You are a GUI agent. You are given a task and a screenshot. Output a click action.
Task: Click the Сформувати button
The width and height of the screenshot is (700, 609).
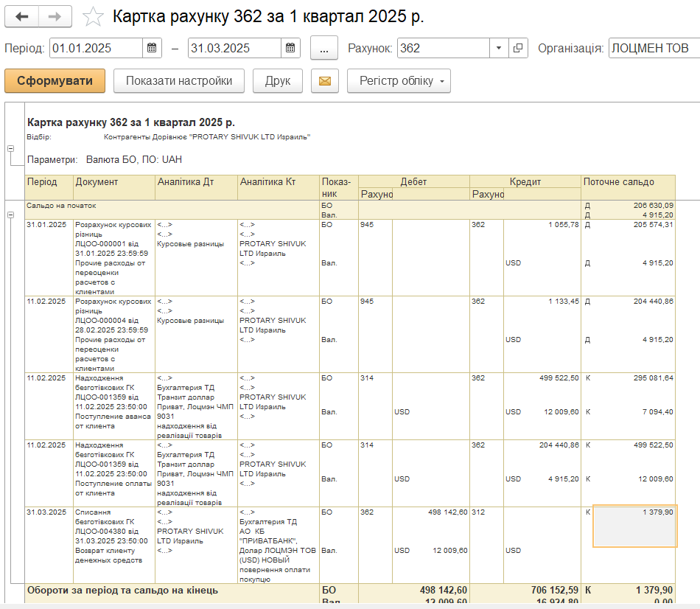pyautogui.click(x=55, y=81)
